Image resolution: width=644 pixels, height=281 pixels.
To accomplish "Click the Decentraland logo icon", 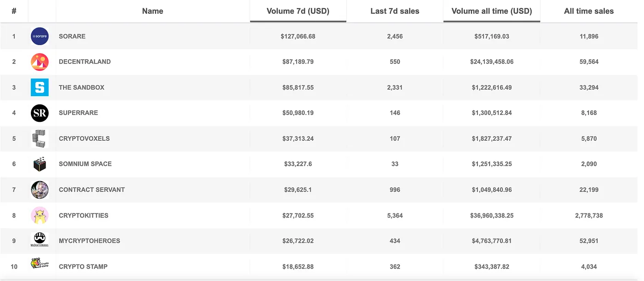I will pyautogui.click(x=40, y=62).
